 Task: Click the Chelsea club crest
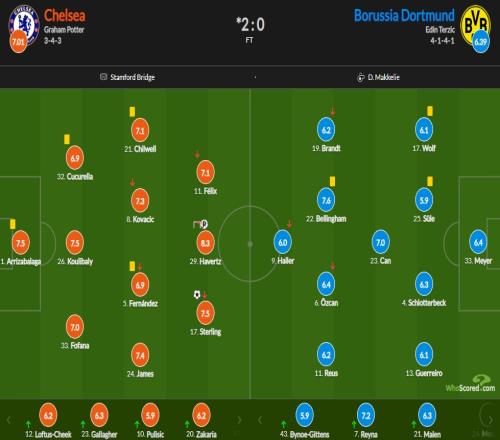point(24,25)
